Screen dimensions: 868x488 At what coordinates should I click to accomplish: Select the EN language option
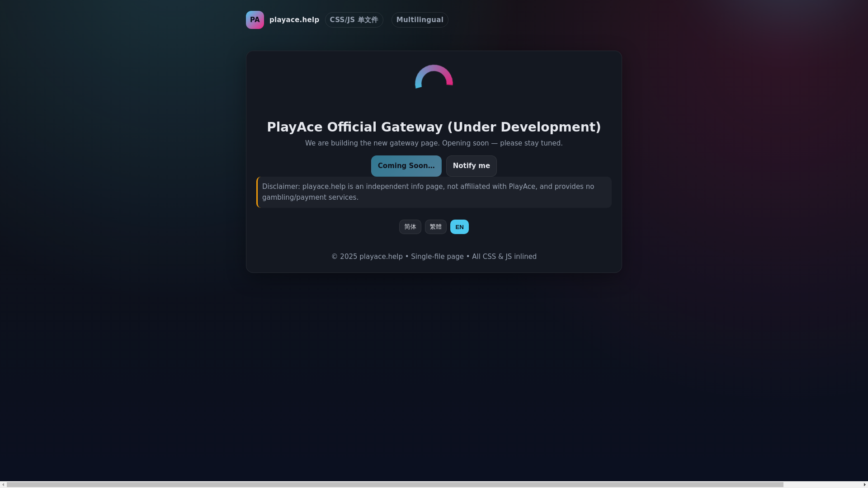click(459, 227)
